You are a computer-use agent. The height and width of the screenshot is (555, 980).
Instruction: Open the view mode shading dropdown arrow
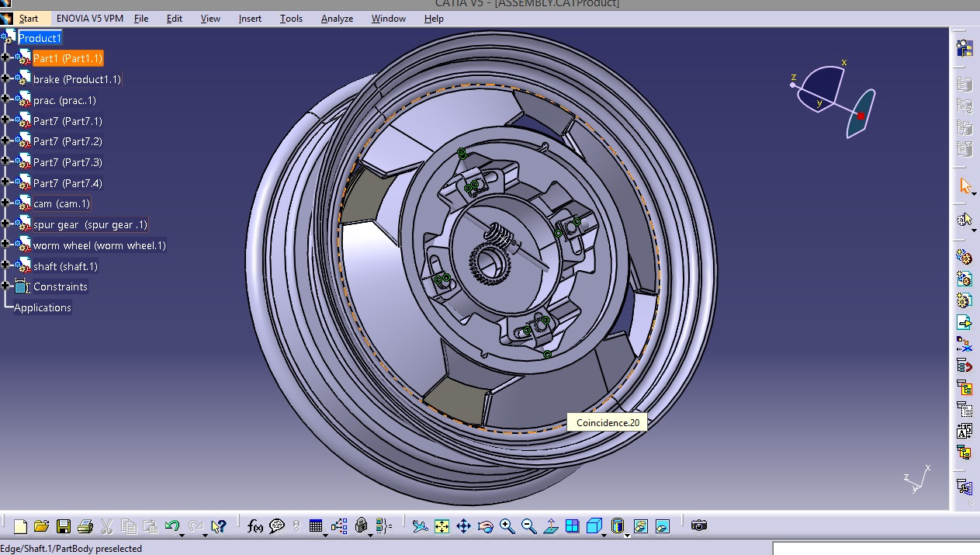point(627,534)
